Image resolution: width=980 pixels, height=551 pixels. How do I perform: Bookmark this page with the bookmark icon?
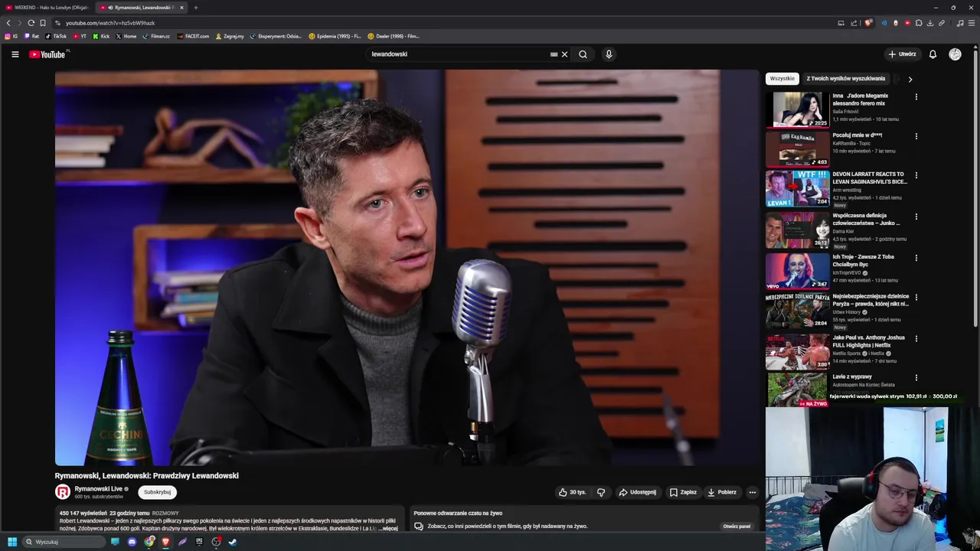tap(43, 23)
